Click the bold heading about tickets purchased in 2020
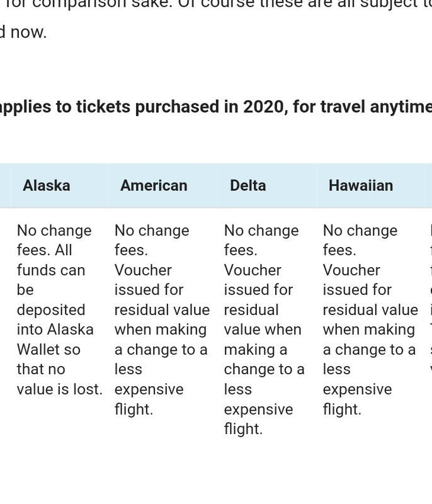432x504 pixels. (216, 106)
